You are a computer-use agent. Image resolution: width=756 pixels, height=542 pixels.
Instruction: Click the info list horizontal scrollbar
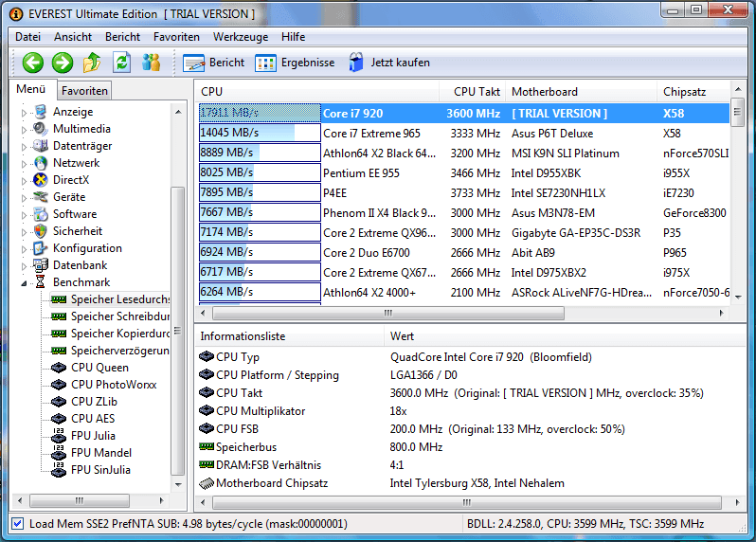pyautogui.click(x=467, y=502)
